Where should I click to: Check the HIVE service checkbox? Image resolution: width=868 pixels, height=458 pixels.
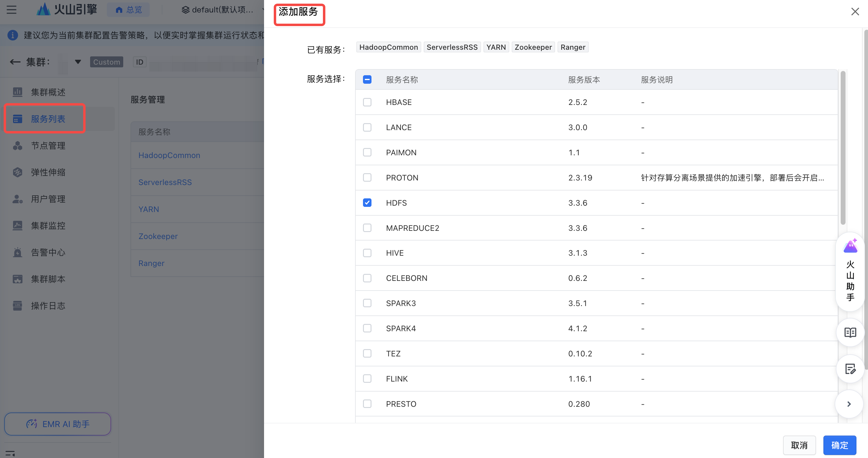(367, 253)
